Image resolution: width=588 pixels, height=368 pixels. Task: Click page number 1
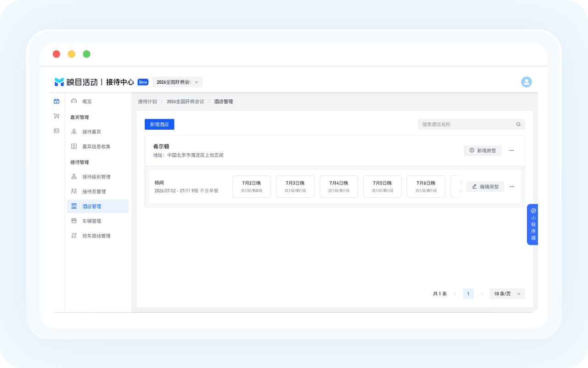(x=468, y=293)
